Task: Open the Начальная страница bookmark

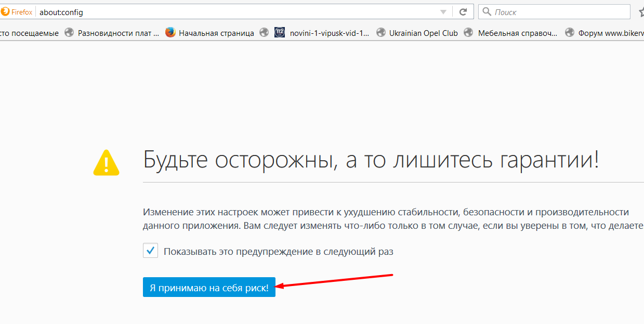Action: (217, 32)
